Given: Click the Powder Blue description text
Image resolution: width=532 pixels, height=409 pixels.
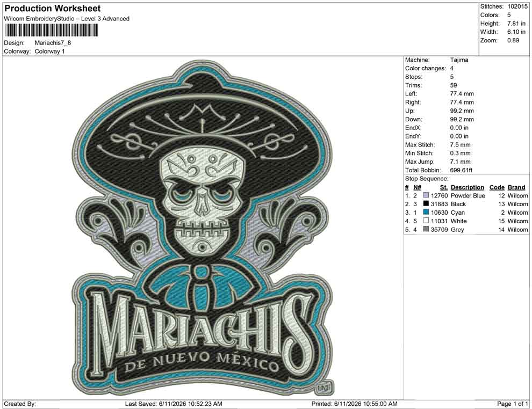Looking at the screenshot, I should click(468, 195).
